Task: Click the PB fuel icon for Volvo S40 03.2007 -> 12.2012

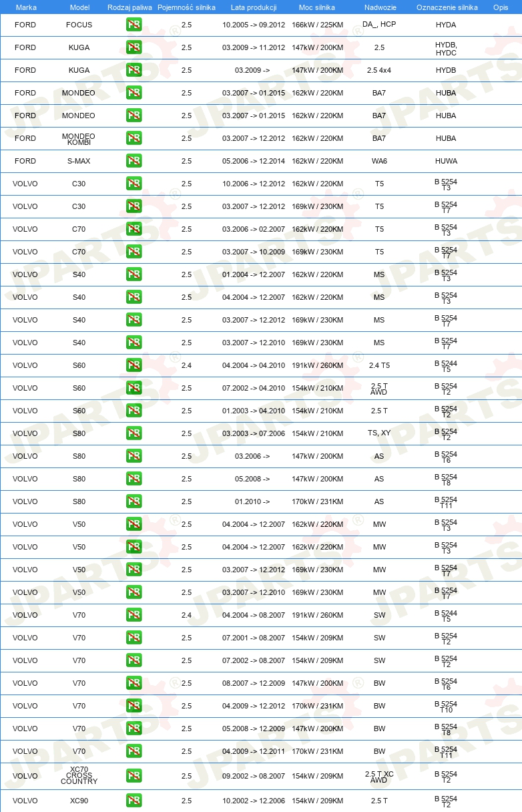Action: point(134,320)
